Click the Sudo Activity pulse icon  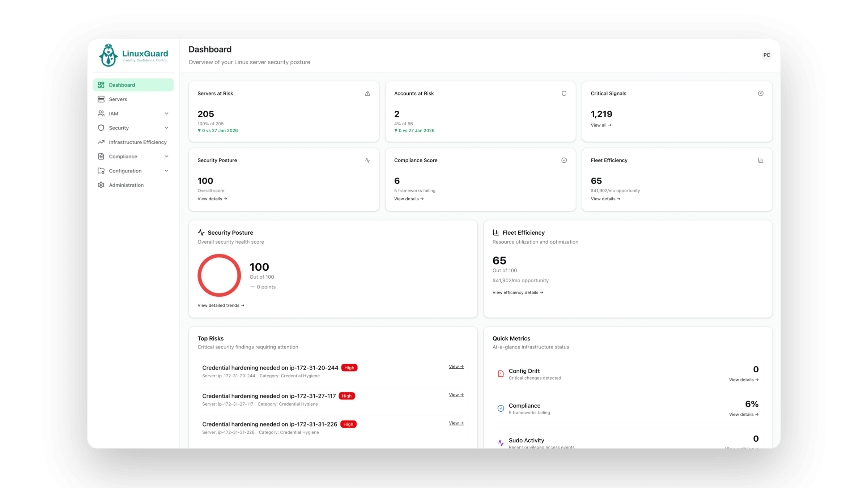[501, 442]
